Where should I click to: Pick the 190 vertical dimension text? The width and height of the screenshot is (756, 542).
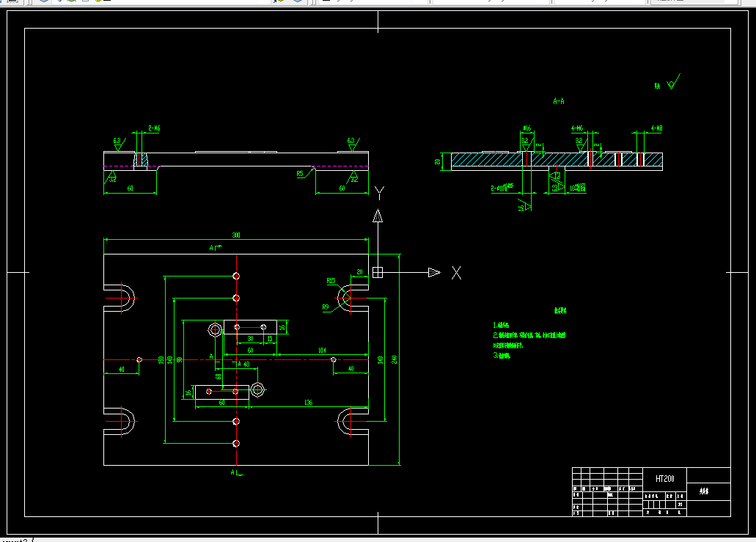[x=161, y=359]
